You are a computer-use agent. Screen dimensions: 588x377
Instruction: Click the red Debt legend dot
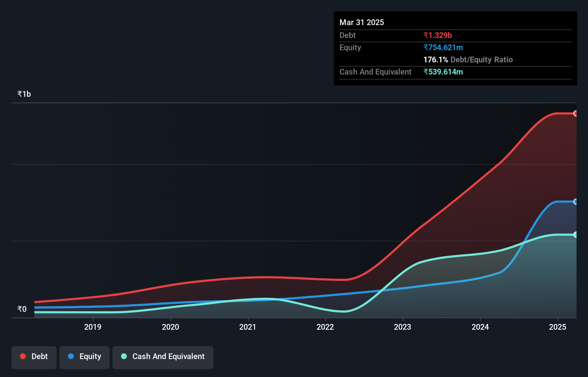point(23,356)
